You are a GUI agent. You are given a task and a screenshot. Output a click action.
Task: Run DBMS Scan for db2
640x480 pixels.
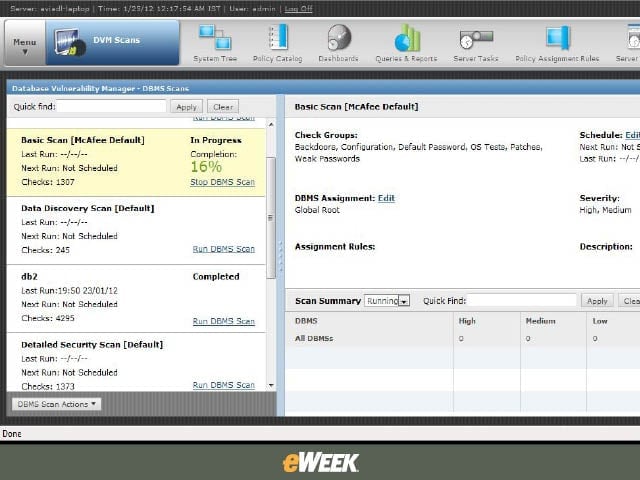[224, 321]
